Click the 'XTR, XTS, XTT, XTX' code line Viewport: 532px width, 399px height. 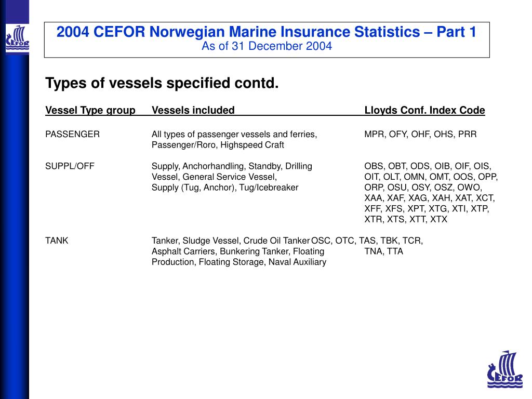(x=406, y=220)
